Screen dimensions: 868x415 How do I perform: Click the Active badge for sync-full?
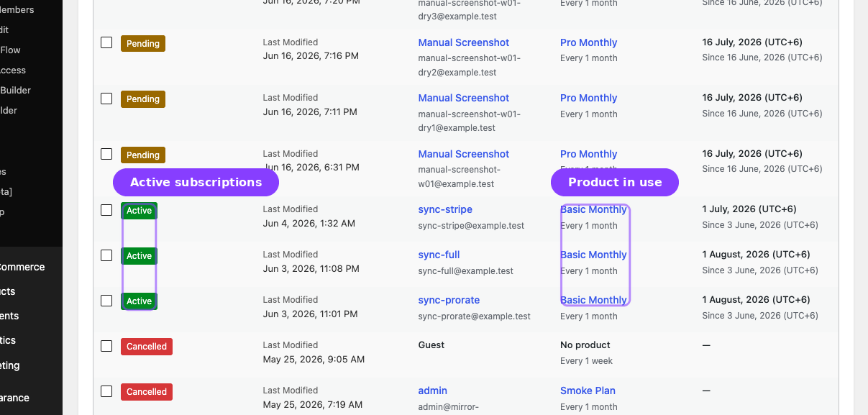(139, 256)
